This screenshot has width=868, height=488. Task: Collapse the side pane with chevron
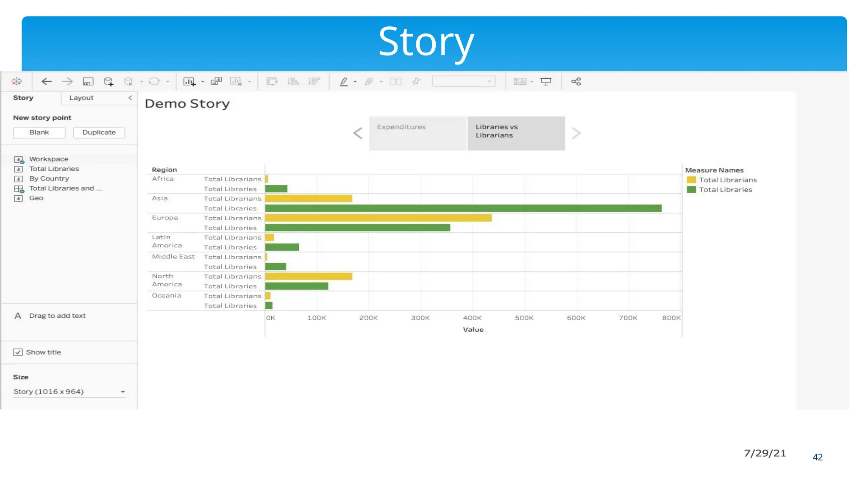tap(130, 98)
